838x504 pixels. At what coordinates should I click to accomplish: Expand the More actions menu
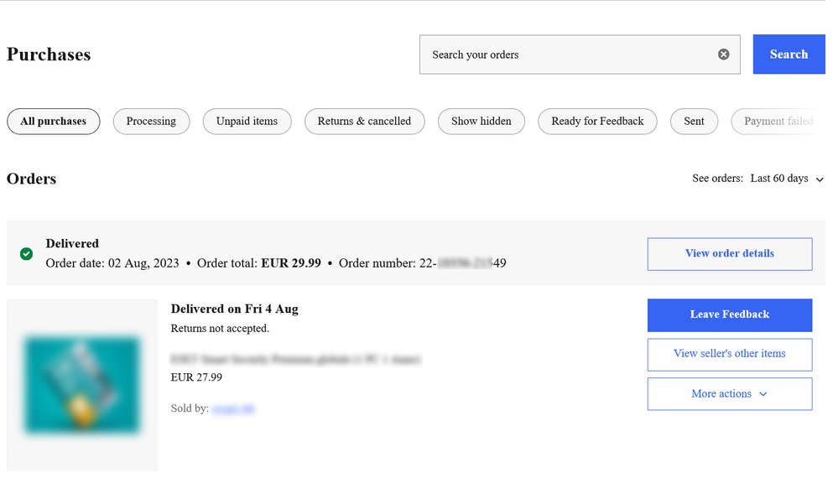tap(729, 394)
